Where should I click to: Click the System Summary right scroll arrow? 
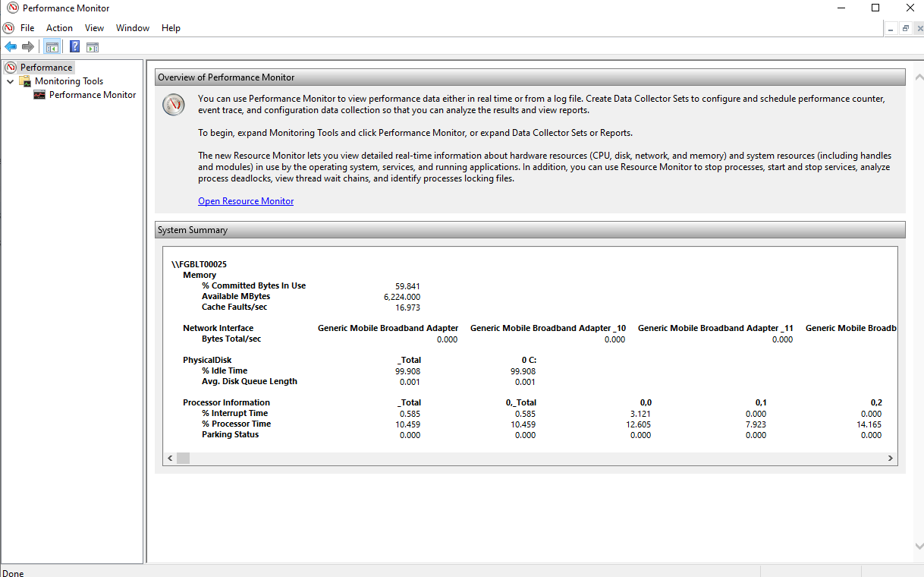[x=891, y=459]
